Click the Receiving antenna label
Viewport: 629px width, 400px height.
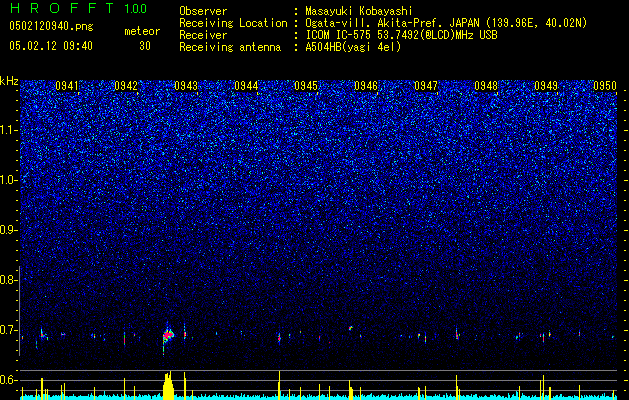pyautogui.click(x=230, y=47)
